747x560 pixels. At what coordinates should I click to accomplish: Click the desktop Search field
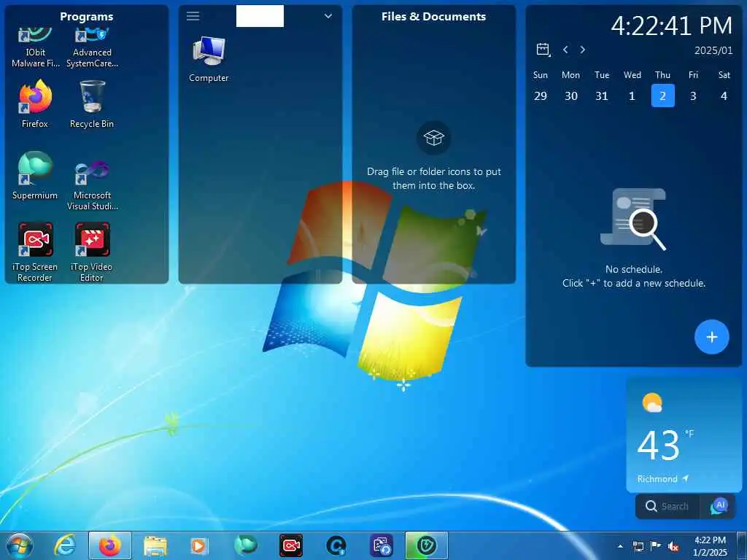[668, 506]
